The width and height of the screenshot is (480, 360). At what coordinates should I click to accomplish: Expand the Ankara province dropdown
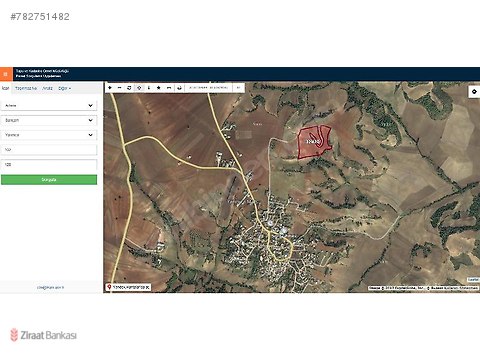[49, 105]
